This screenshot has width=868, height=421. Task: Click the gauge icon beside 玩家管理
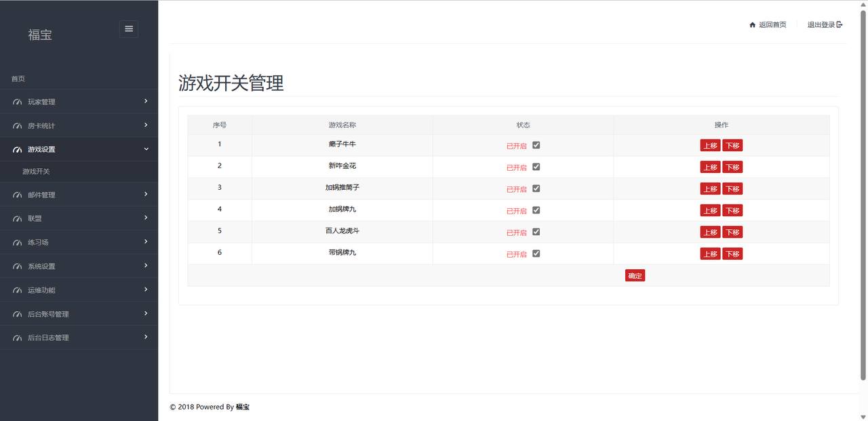(x=18, y=102)
